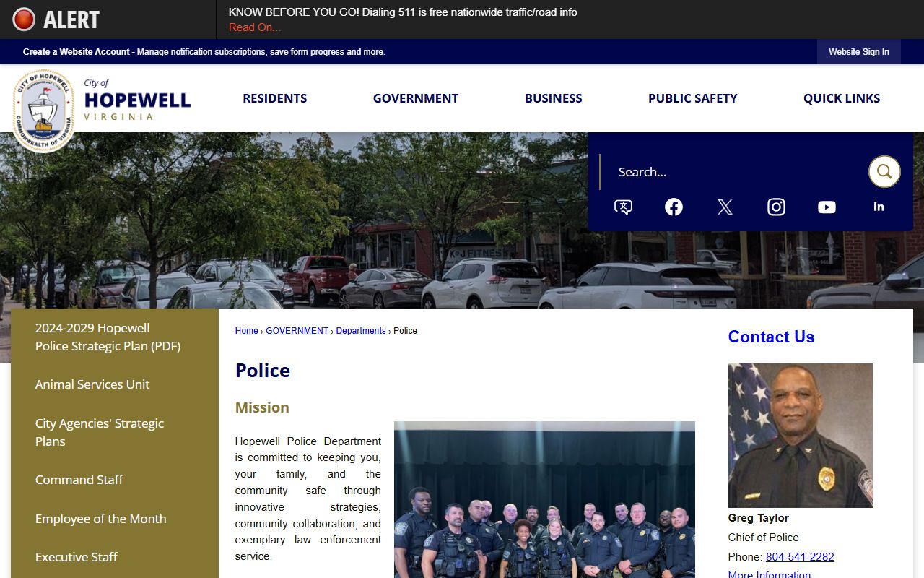Click the City of Hopewell seal logo

click(43, 111)
